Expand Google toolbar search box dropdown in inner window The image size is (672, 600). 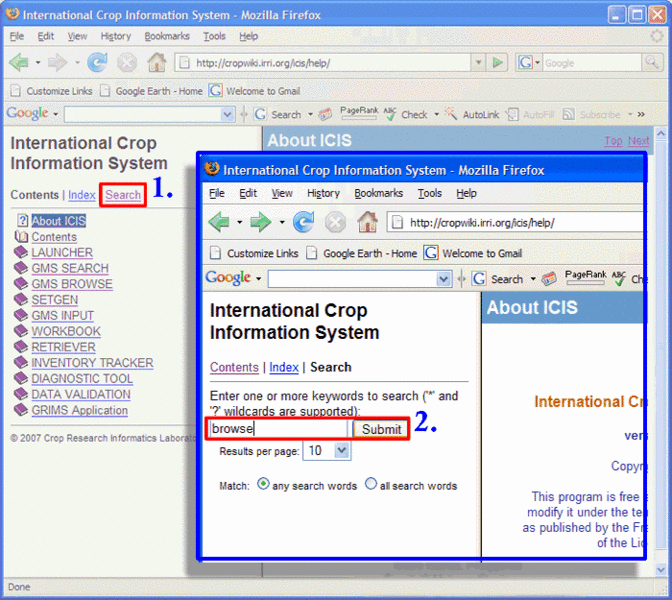444,279
